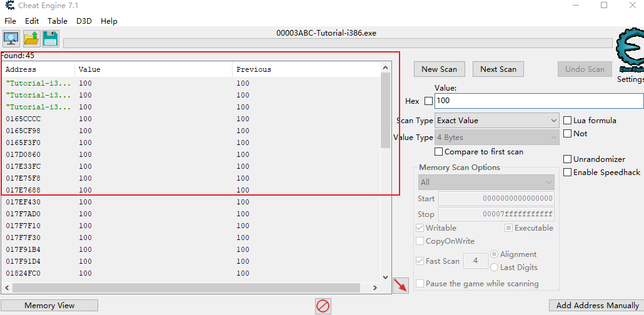
Task: Click the results horizontal scrollbar thumb
Action: [186, 288]
